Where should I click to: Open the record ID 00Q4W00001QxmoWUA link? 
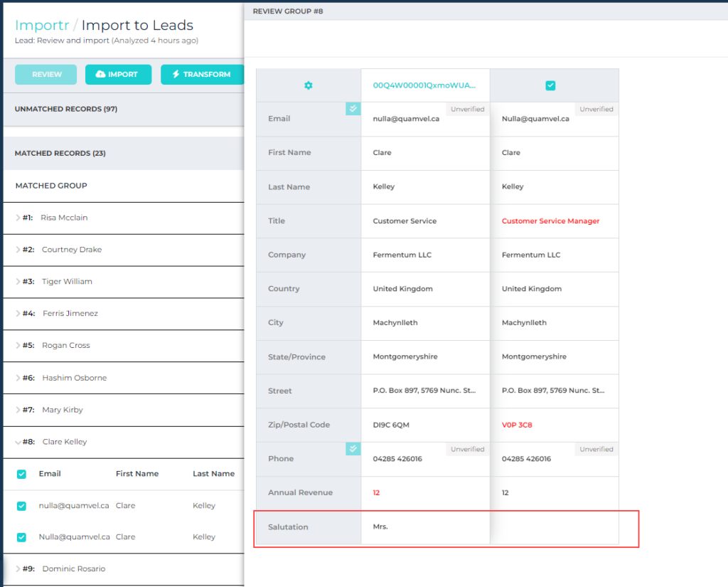tap(424, 85)
